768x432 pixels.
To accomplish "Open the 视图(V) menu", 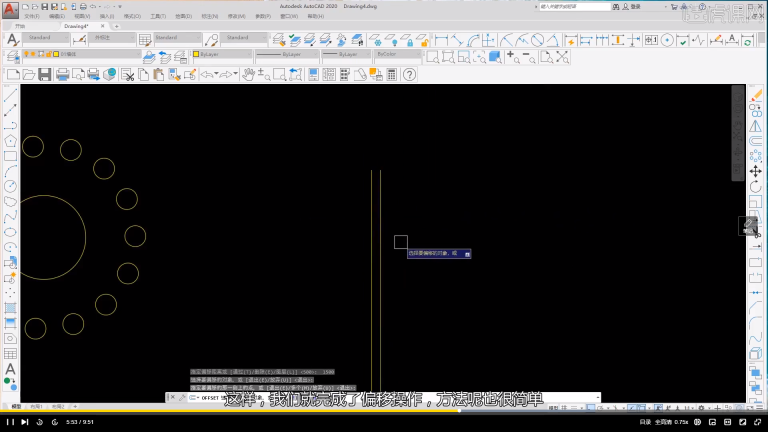I will (82, 16).
